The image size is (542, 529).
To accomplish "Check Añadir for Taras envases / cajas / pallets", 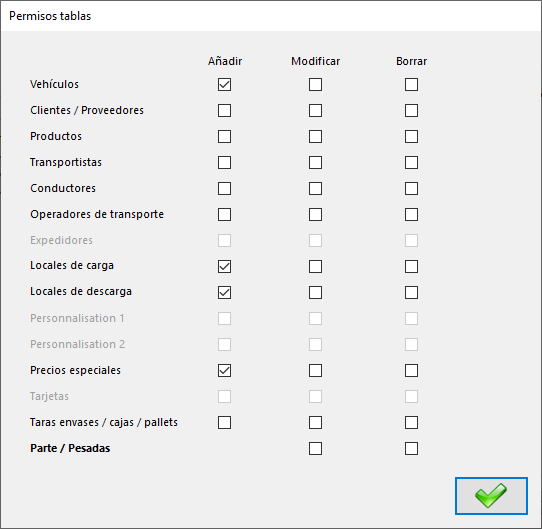I will (x=224, y=423).
